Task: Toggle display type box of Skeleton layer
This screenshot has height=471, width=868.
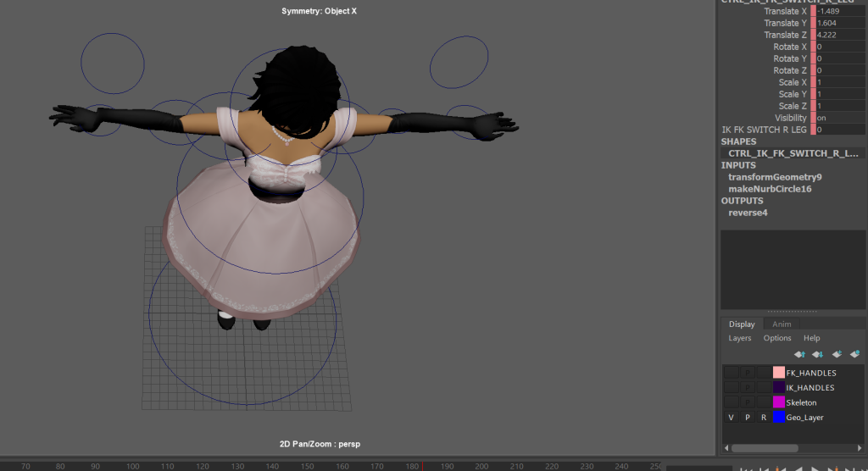Action: [x=764, y=403]
